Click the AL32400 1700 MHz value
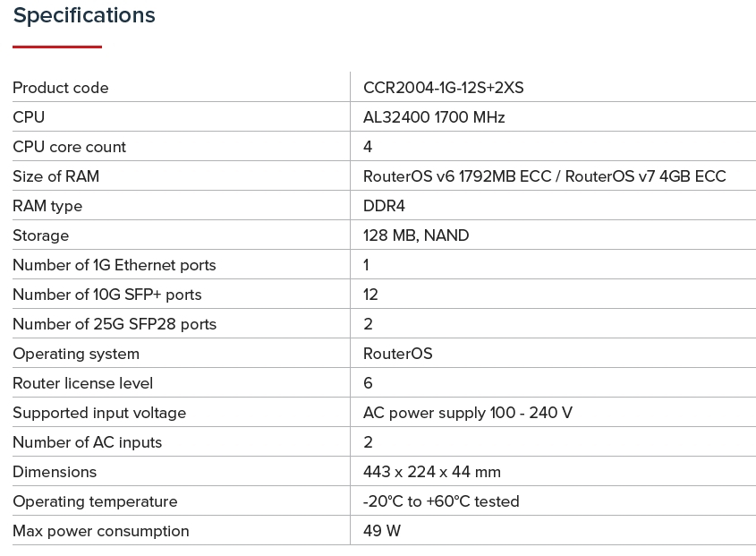 click(x=434, y=117)
